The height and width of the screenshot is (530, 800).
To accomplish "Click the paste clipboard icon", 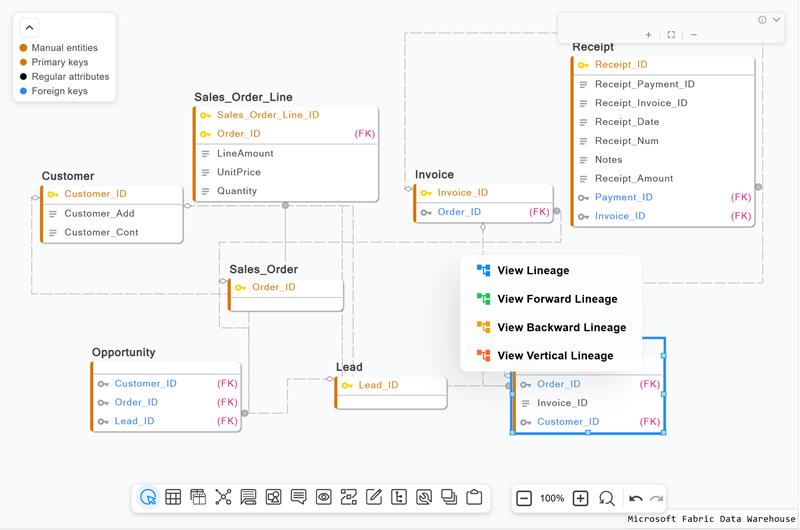I will click(474, 497).
